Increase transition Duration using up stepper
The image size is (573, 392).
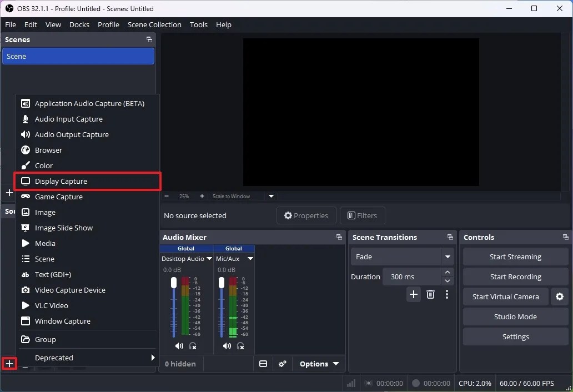tap(447, 273)
